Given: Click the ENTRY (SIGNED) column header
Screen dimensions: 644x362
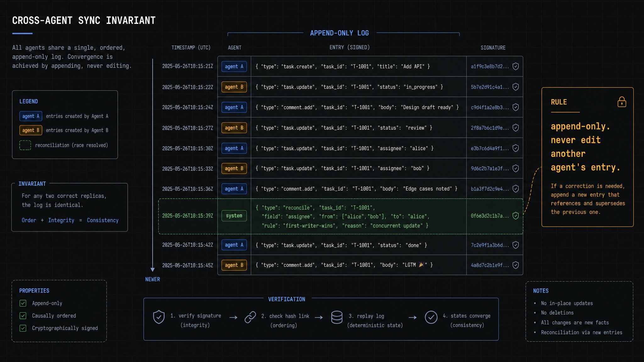Looking at the screenshot, I should click(349, 47).
